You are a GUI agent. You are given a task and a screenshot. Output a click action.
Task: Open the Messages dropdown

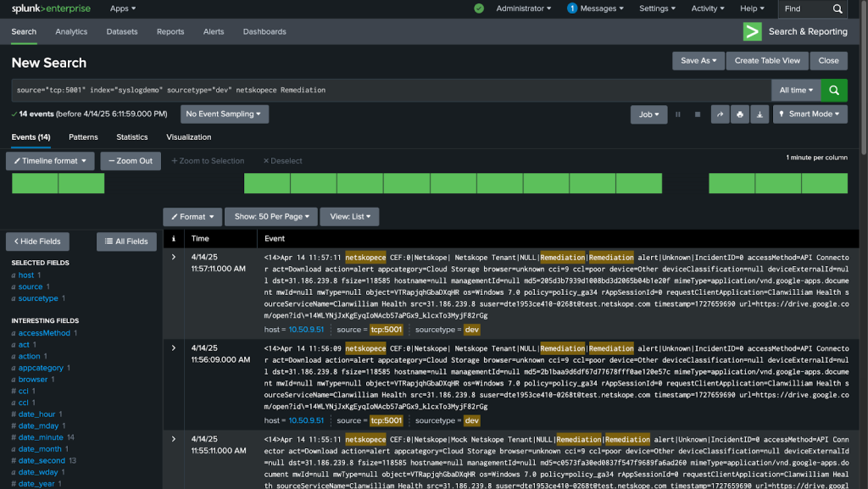click(x=602, y=8)
